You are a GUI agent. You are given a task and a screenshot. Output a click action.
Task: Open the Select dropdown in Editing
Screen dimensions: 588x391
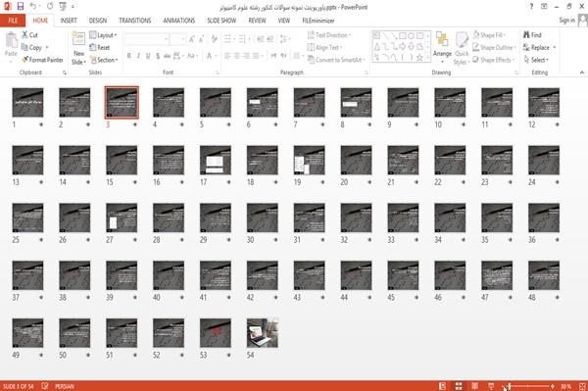click(536, 60)
